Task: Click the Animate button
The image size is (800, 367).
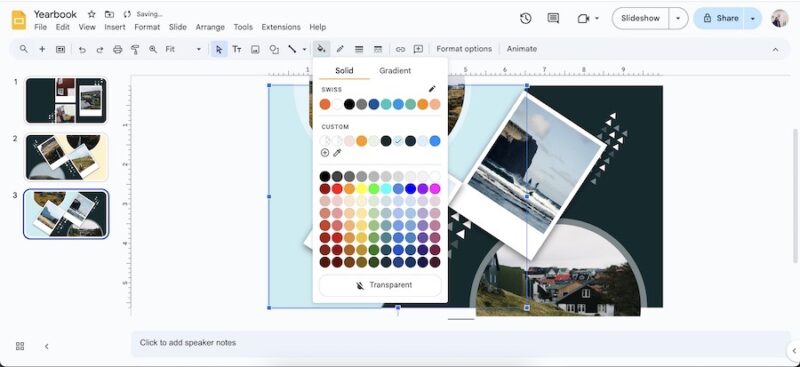Action: coord(521,49)
